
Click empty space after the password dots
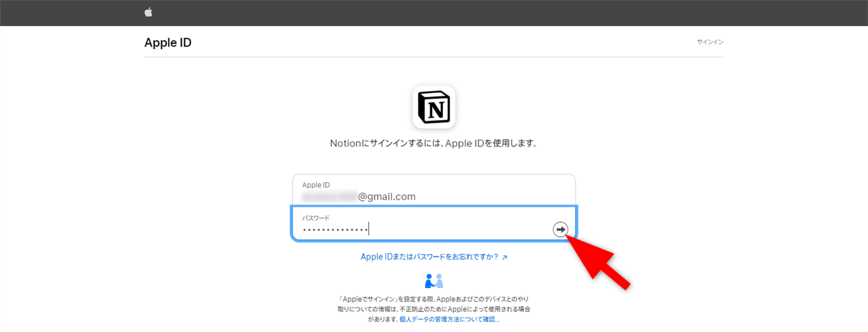pyautogui.click(x=459, y=230)
